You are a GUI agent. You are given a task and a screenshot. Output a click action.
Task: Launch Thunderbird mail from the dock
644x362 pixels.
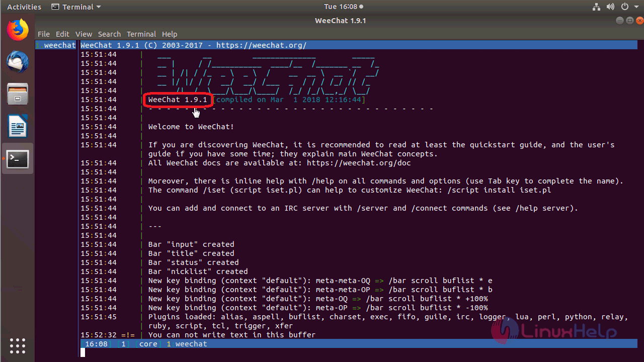coord(18,62)
